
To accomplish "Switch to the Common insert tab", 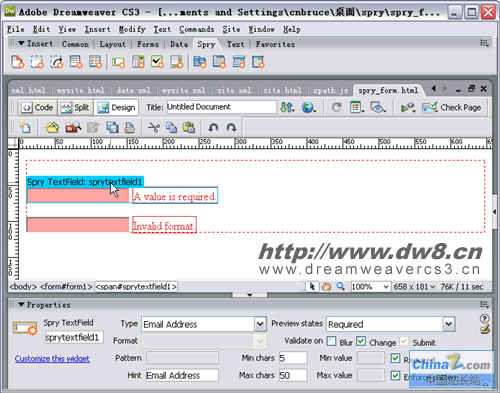I will tap(75, 44).
